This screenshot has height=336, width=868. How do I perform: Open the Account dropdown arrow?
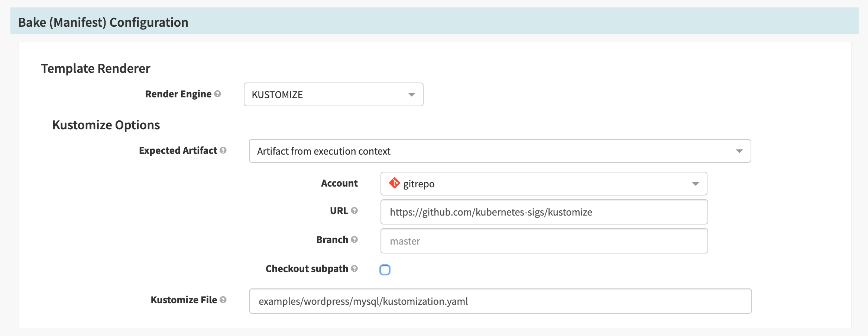coord(695,184)
